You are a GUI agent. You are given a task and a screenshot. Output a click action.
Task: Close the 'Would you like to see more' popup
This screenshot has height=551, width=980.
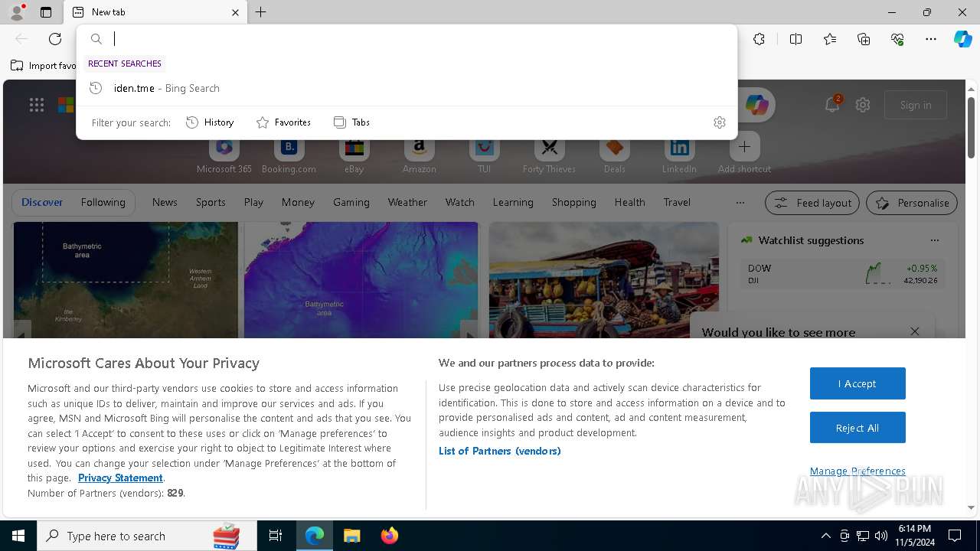point(915,331)
